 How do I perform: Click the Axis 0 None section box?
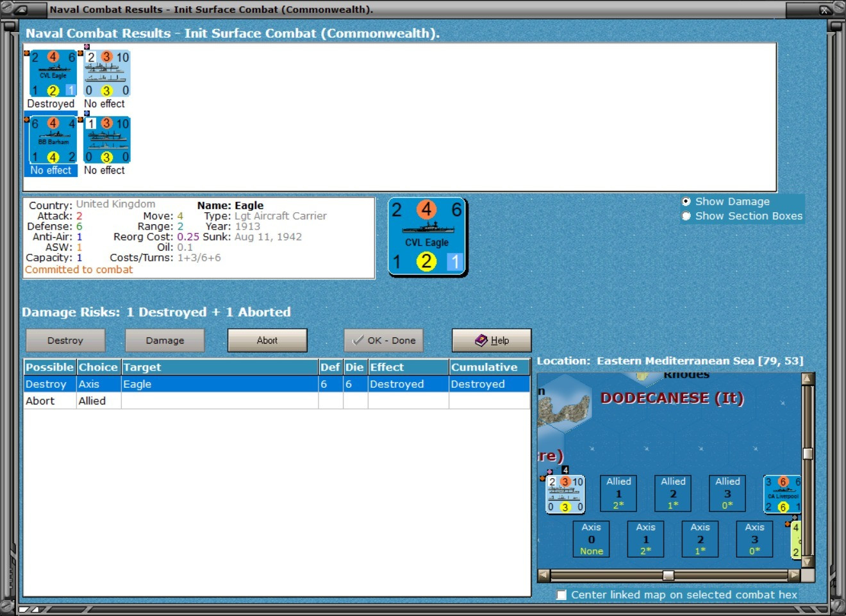click(591, 539)
